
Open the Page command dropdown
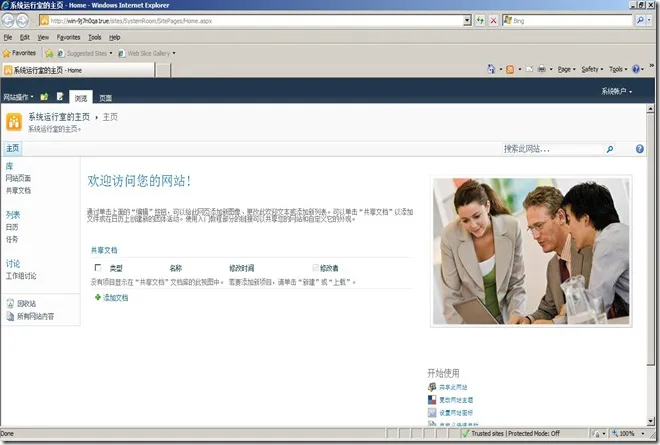[x=567, y=69]
